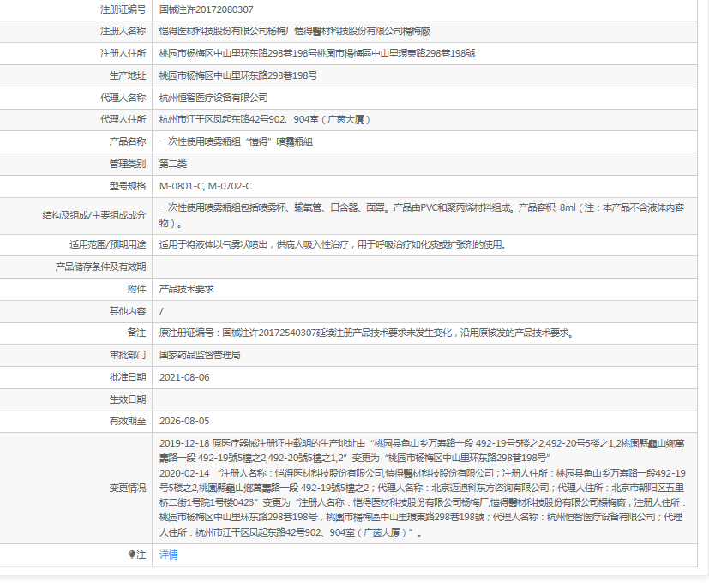Click the 注册证编号 label
The height and width of the screenshot is (588, 709).
pos(123,9)
